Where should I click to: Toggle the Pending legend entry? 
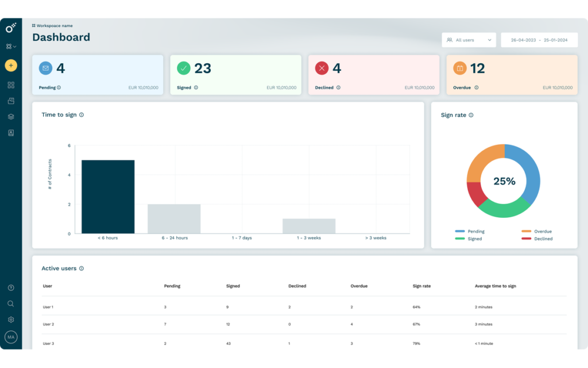(470, 231)
